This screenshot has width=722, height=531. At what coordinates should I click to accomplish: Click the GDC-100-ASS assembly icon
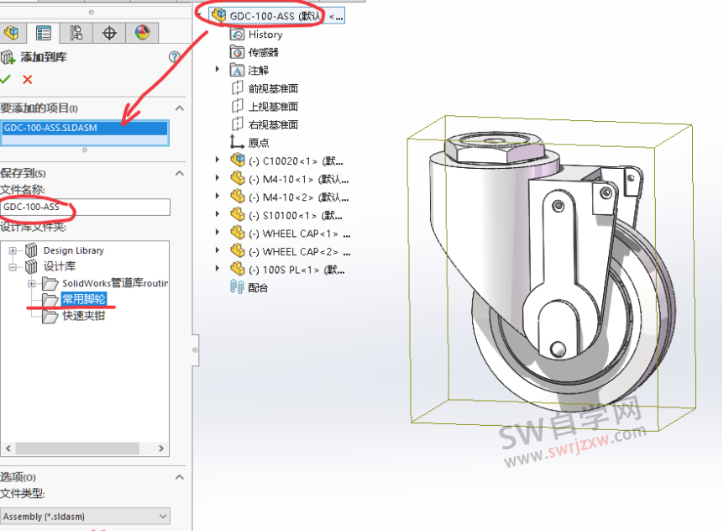219,15
